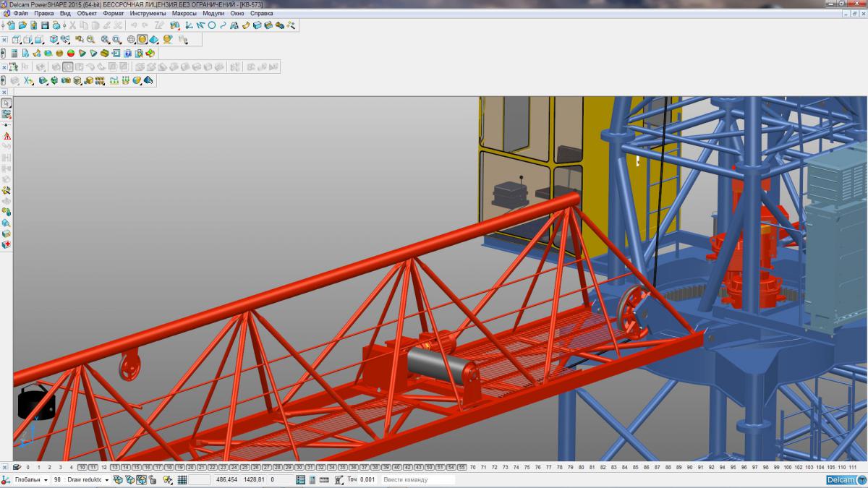Toggle layer 10 visibility button
868x488 pixels.
pos(82,467)
